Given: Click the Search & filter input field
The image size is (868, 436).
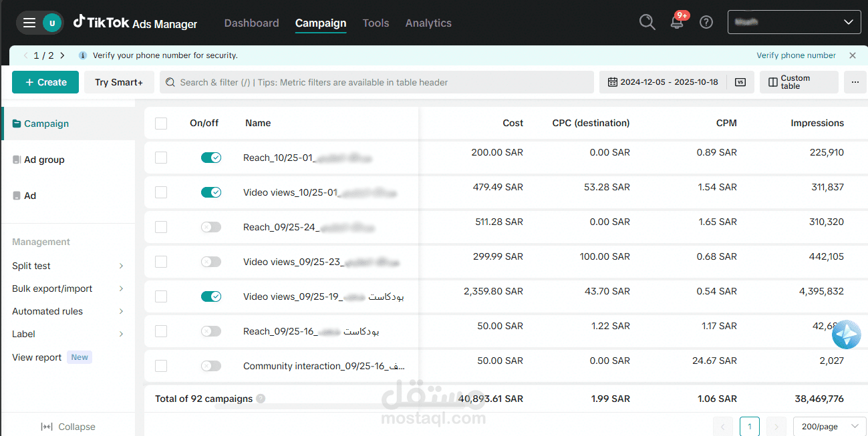Looking at the screenshot, I should tap(377, 82).
